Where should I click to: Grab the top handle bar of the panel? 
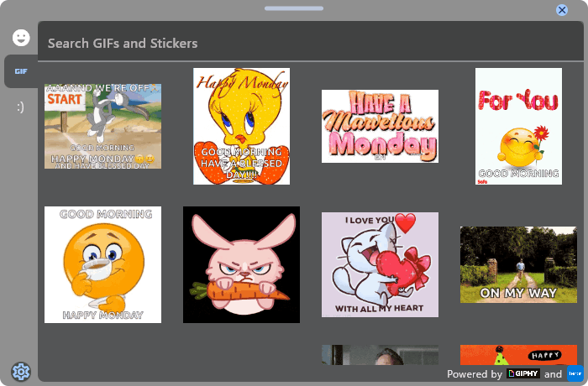coord(294,8)
